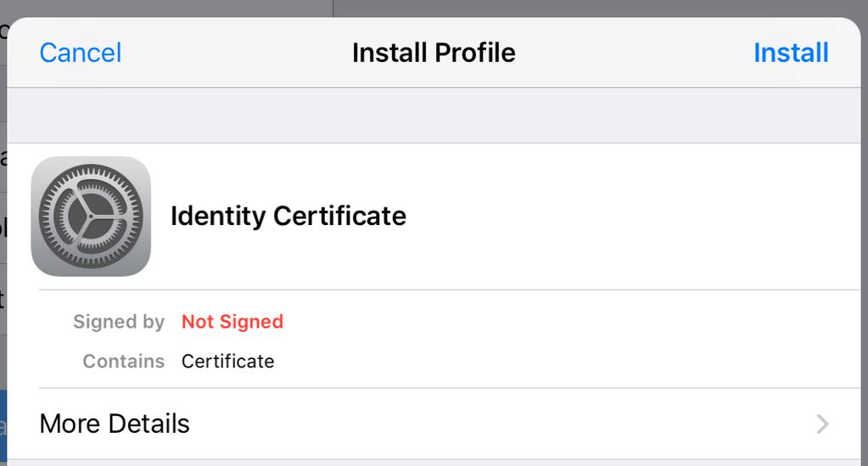Tap the Settings gear profile icon

[x=91, y=216]
